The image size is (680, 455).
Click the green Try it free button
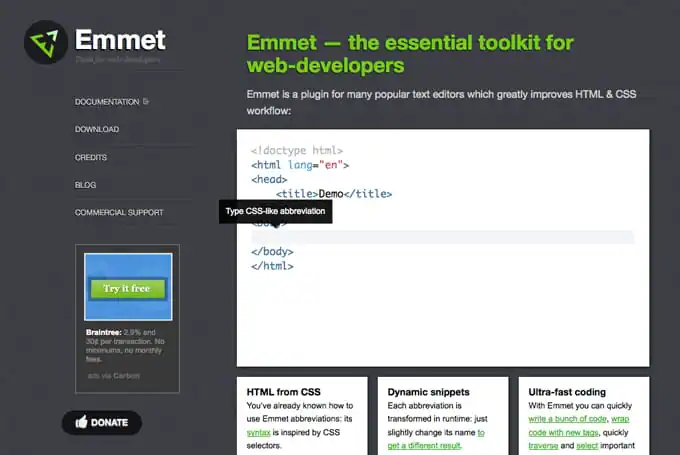point(127,288)
